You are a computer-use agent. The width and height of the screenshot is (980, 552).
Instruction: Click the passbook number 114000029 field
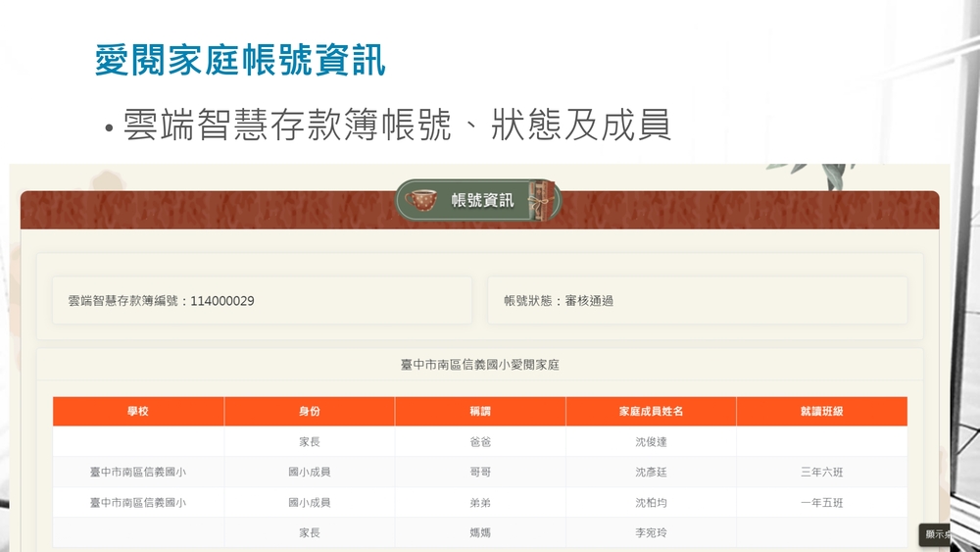(x=162, y=301)
